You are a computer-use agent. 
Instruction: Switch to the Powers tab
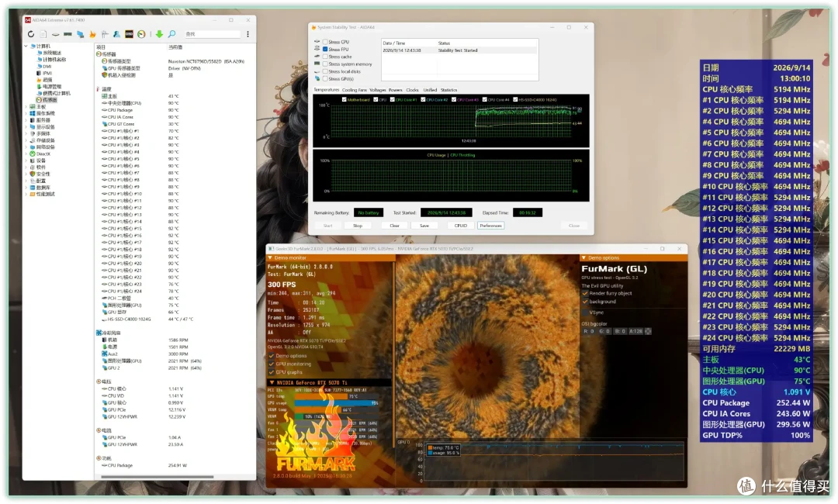pyautogui.click(x=396, y=90)
